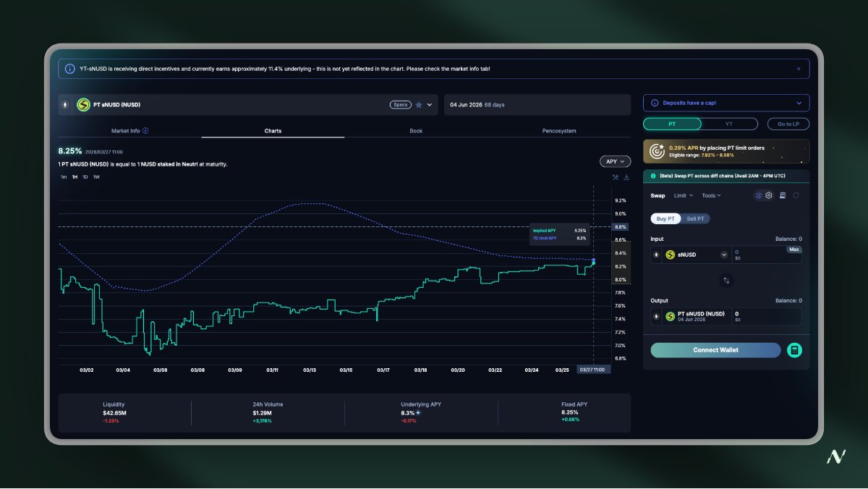Image resolution: width=868 pixels, height=489 pixels.
Task: Click the output amount field
Action: coord(767,316)
